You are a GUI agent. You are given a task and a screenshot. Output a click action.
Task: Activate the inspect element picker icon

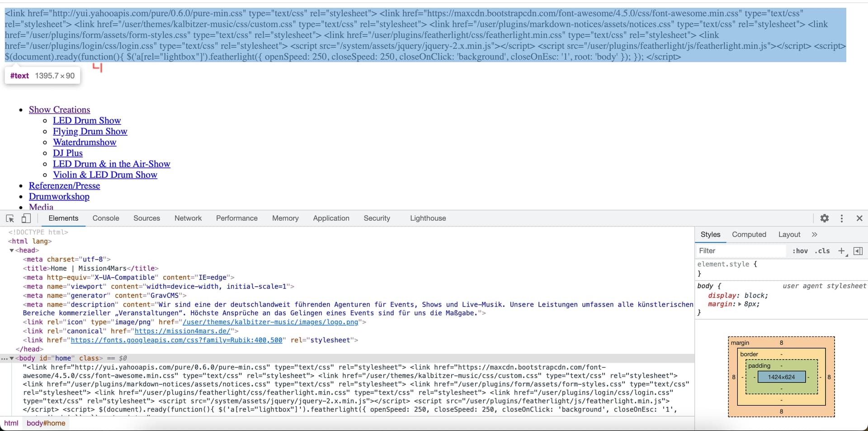click(10, 218)
